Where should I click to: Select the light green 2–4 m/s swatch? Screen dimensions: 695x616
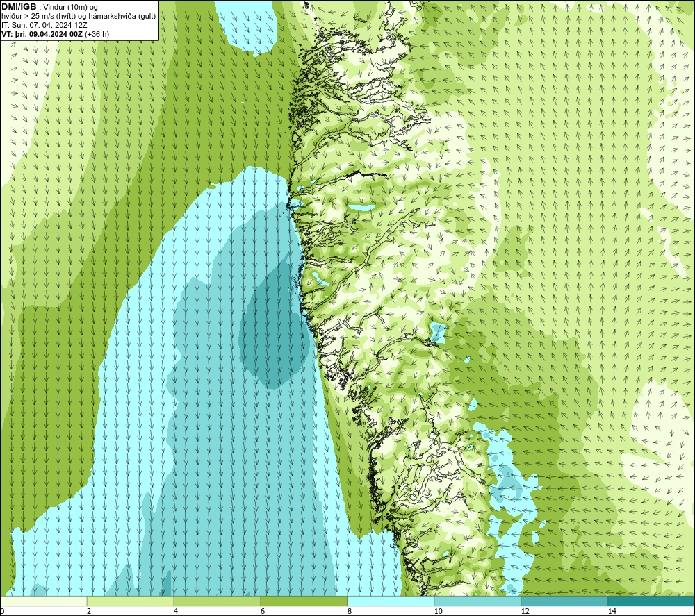click(x=131, y=601)
